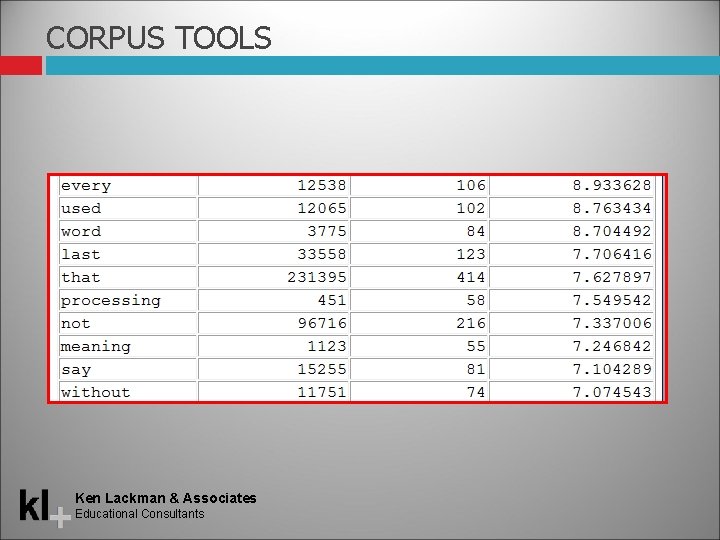720x540 pixels.
Task: Select the 'without' row label
Action: (x=96, y=392)
